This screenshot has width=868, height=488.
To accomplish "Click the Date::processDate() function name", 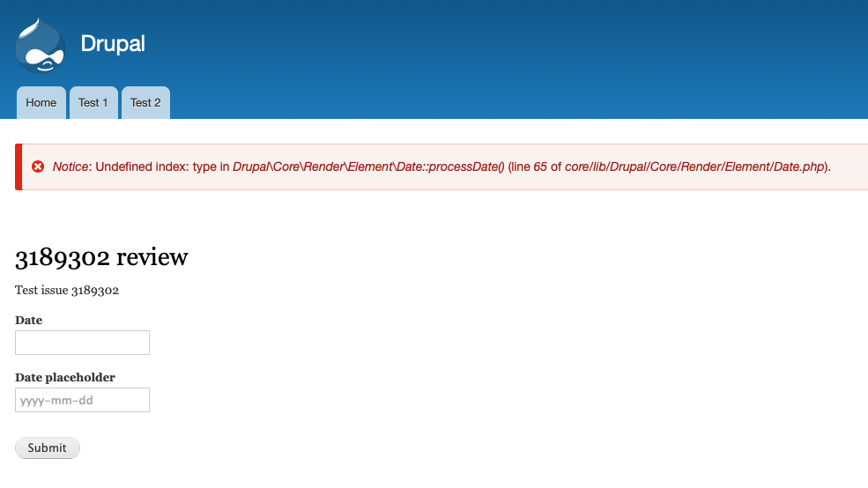I will click(x=449, y=166).
